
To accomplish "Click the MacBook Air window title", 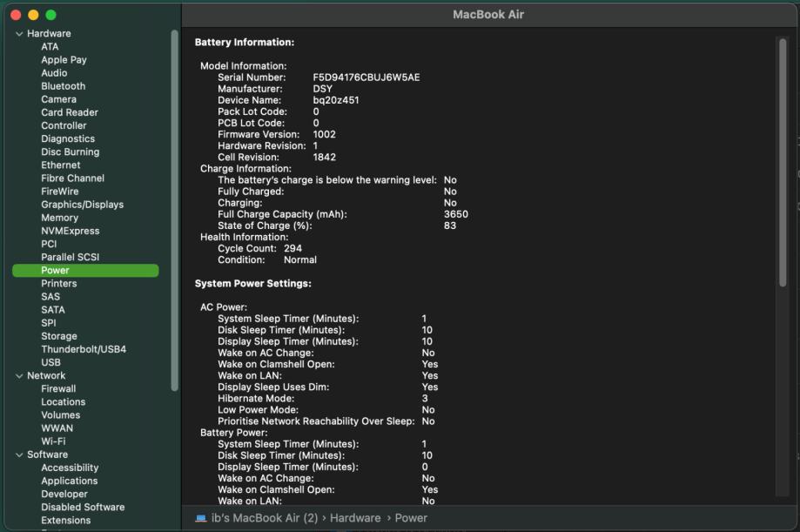I will click(x=488, y=14).
